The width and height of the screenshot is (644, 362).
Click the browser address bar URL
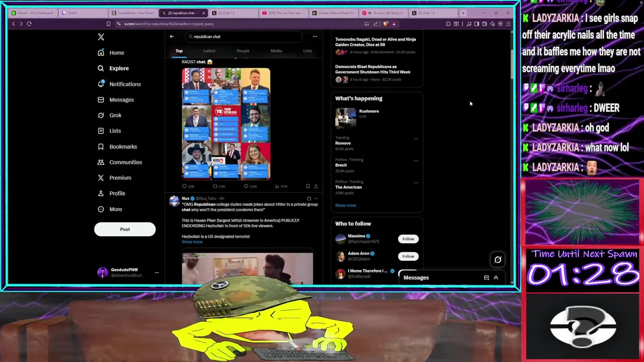169,24
